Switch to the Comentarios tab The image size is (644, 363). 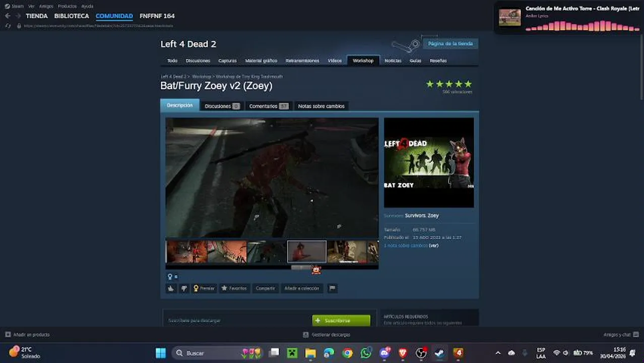point(269,106)
